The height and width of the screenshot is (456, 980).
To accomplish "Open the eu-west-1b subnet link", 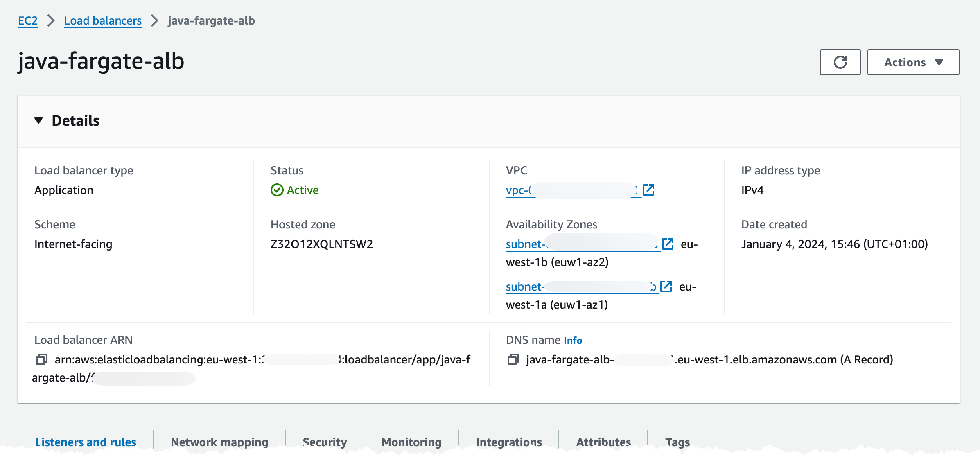I will [583, 244].
